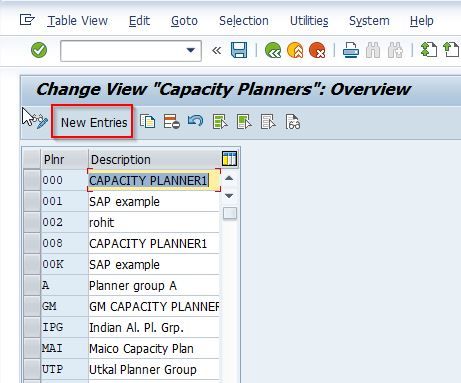Click planner code 'MAI' cell
The height and width of the screenshot is (383, 461).
(x=64, y=348)
